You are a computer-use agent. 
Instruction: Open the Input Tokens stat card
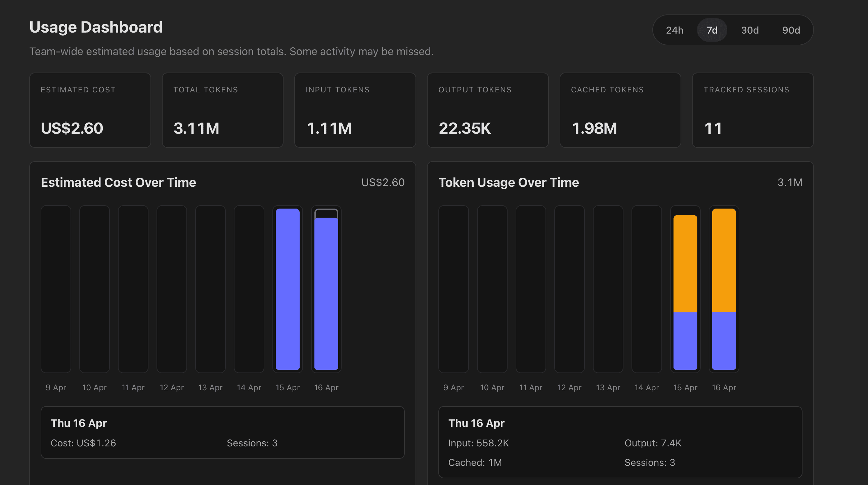355,110
